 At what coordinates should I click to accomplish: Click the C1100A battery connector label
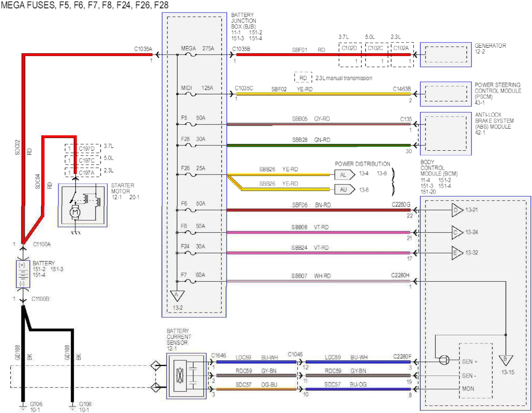[x=42, y=244]
